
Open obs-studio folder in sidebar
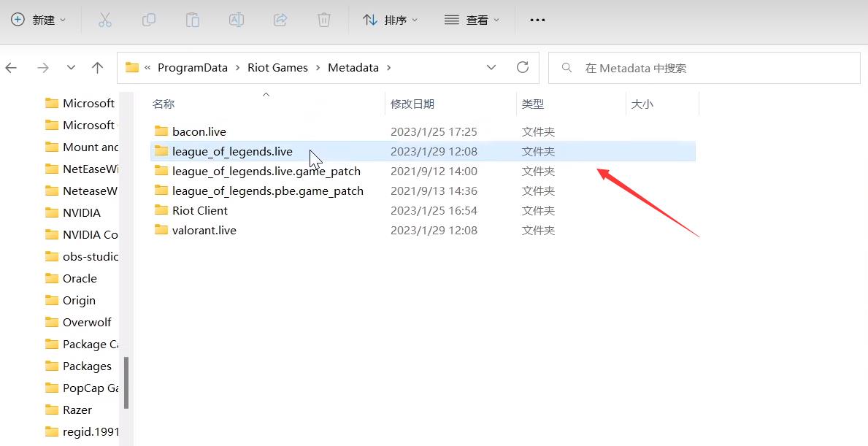click(x=81, y=256)
